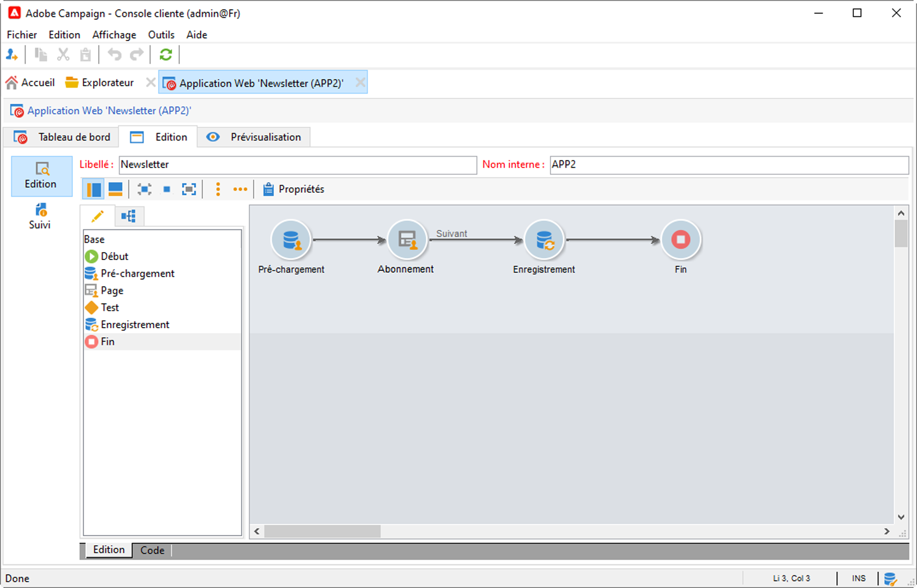Toggle the vertical split layout button
The height and width of the screenshot is (588, 917).
[94, 189]
